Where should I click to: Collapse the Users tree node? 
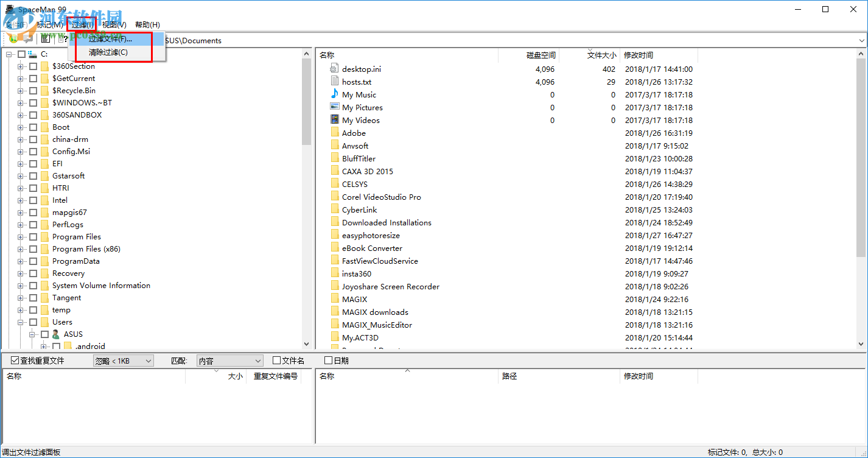click(x=21, y=322)
